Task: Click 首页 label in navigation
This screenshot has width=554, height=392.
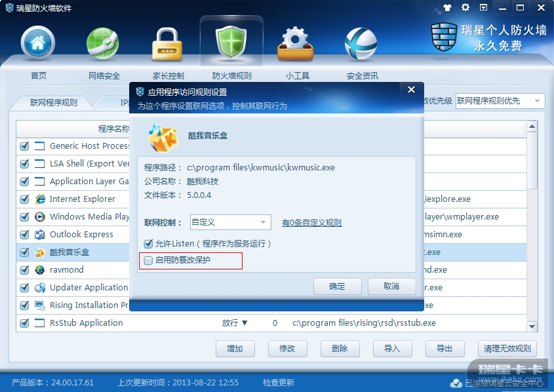Action: [39, 75]
